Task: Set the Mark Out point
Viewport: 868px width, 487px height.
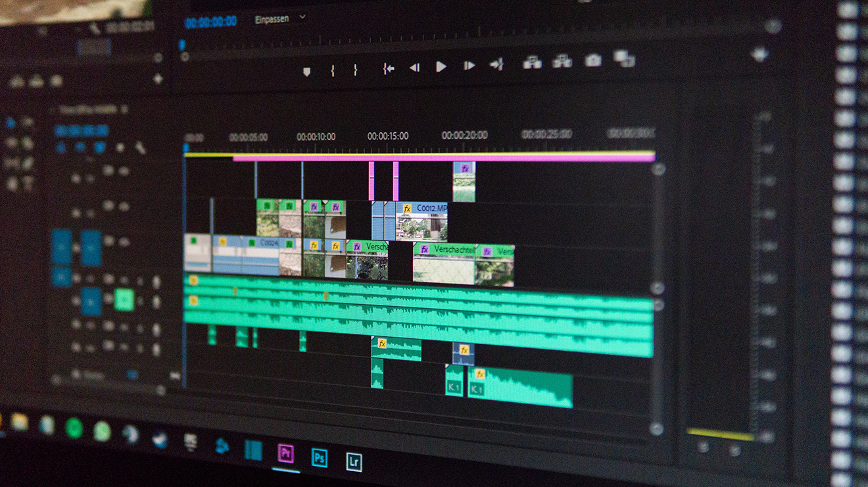Action: tap(355, 69)
